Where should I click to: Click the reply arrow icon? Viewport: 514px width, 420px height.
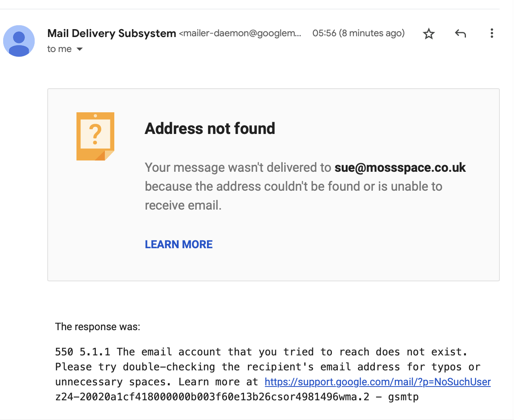(460, 33)
